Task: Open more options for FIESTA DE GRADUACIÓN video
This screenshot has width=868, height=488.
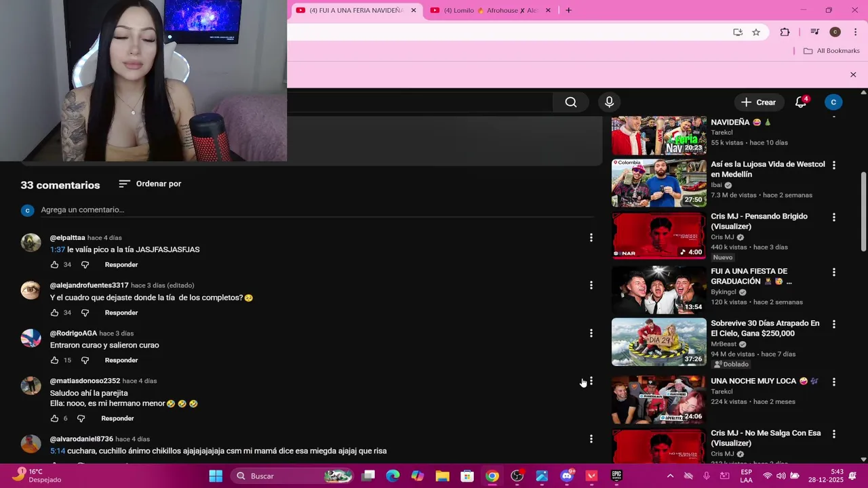Action: [x=833, y=272]
